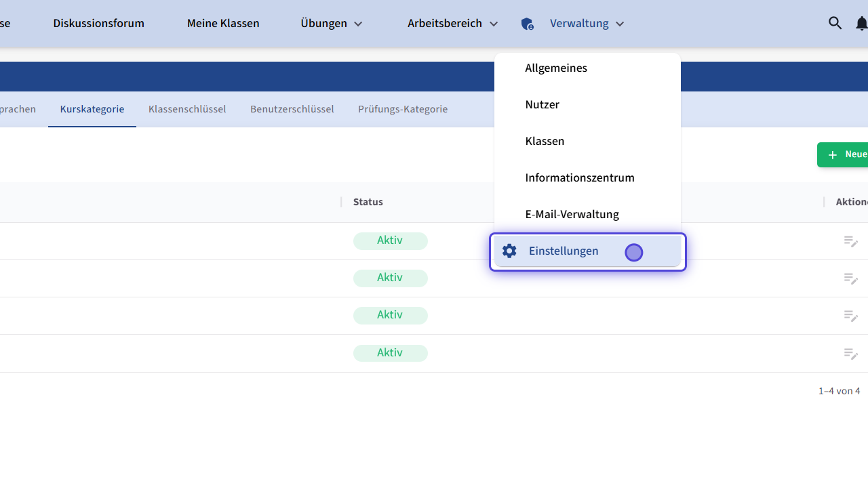The height and width of the screenshot is (481, 868).
Task: Open the notifications bell
Action: click(x=861, y=24)
